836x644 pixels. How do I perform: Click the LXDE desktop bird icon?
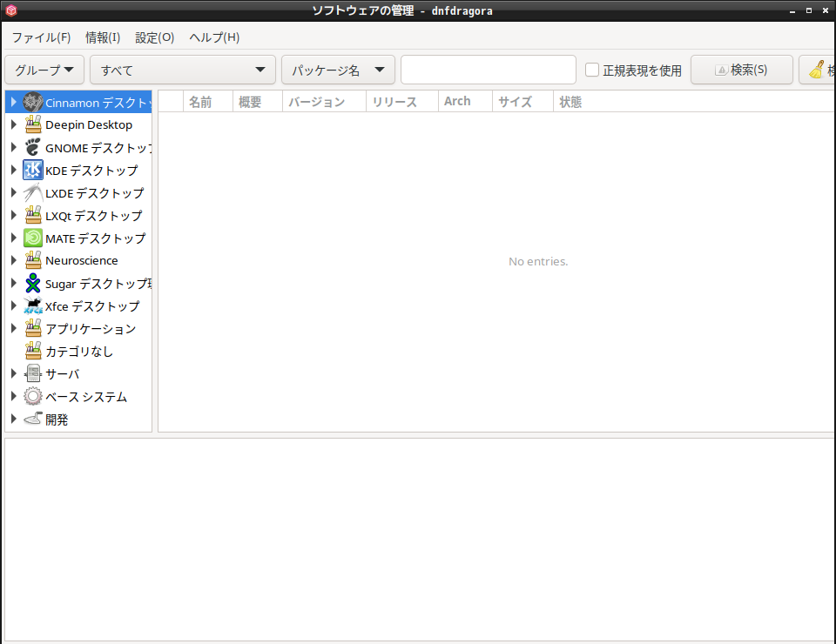pyautogui.click(x=33, y=192)
